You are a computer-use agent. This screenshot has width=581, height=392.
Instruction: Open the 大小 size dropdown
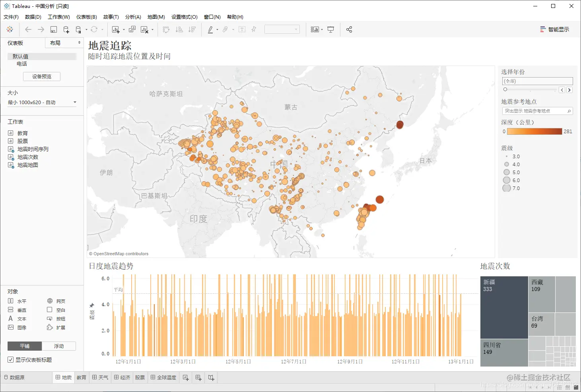pos(42,103)
